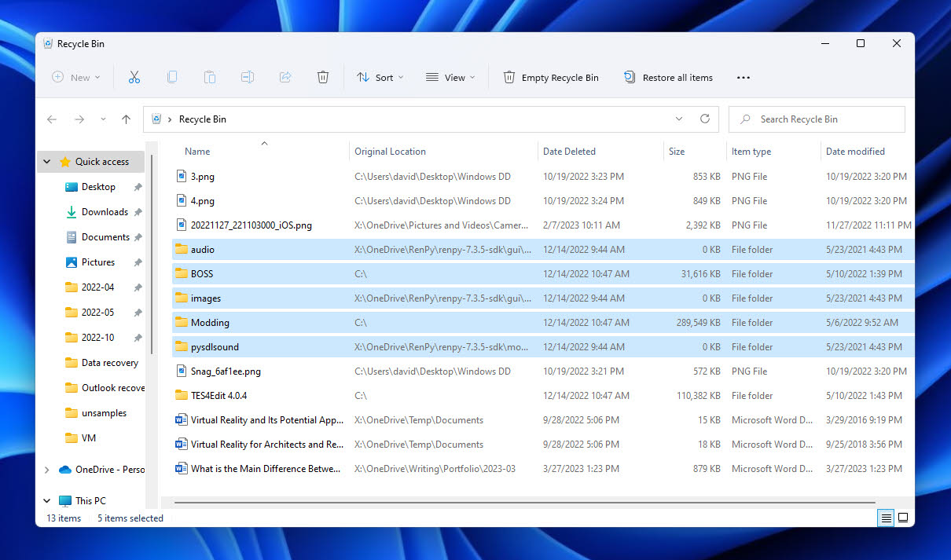Viewport: 951px width, 560px height.
Task: Click the Cut scissors icon
Action: click(x=134, y=77)
